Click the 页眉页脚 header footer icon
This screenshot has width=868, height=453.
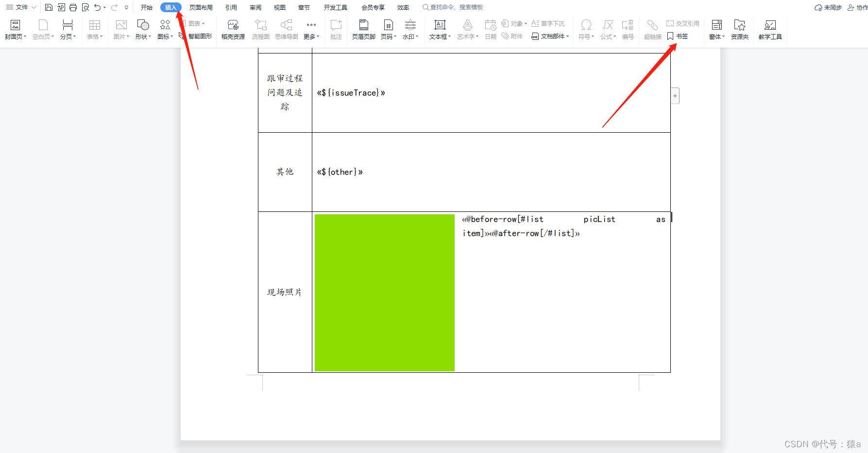[x=364, y=25]
